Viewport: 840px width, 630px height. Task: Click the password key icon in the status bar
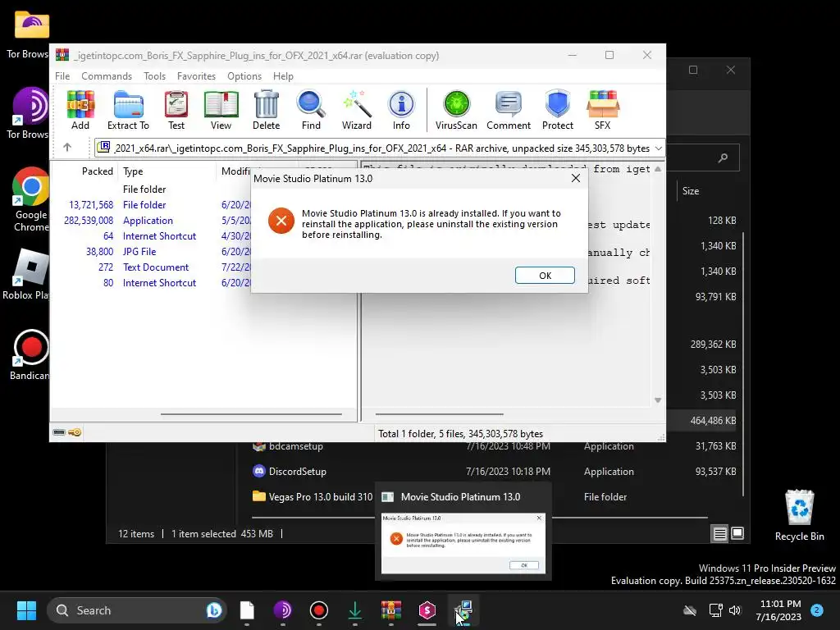tap(75, 432)
